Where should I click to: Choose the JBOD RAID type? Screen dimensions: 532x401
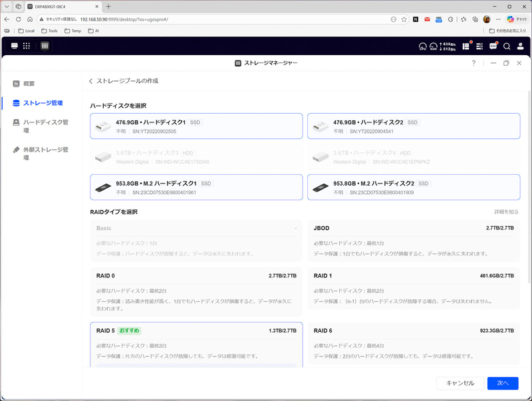[x=414, y=241]
